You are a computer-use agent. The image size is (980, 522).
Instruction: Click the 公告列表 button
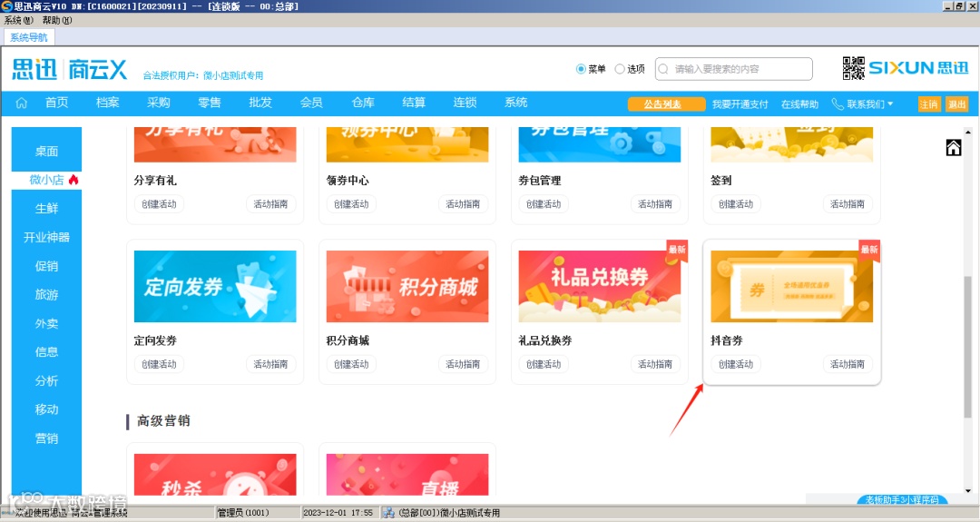[666, 103]
